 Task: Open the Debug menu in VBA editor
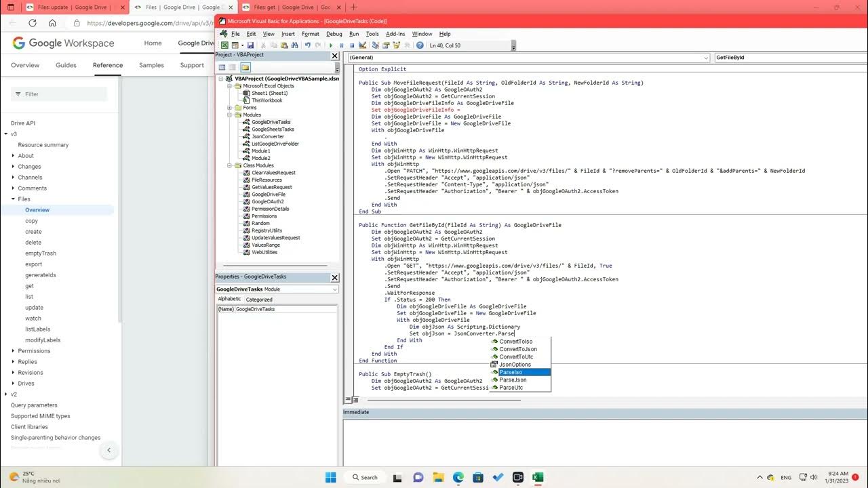click(x=334, y=34)
